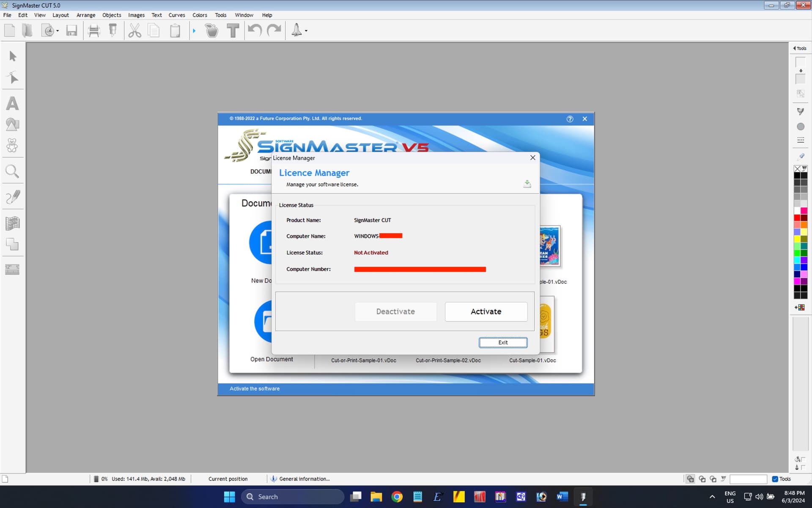Pick the bright yellow color swatch
This screenshot has width=812, height=508.
pos(797,239)
